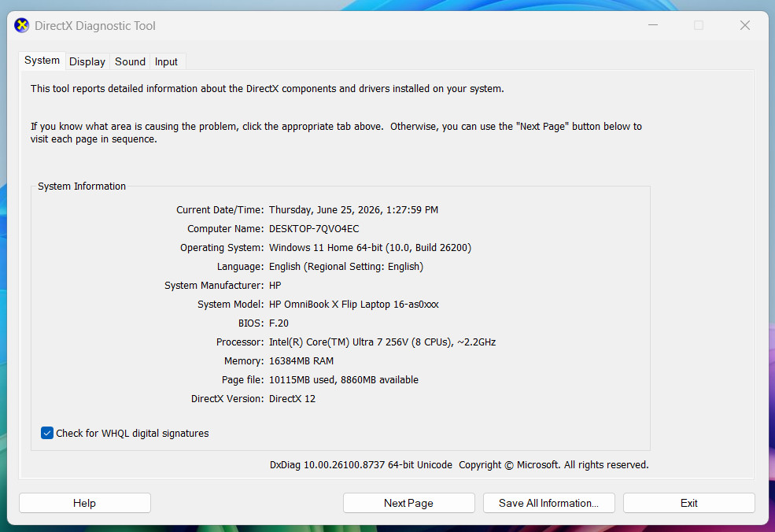Open the Input tab
775x532 pixels.
pos(166,62)
